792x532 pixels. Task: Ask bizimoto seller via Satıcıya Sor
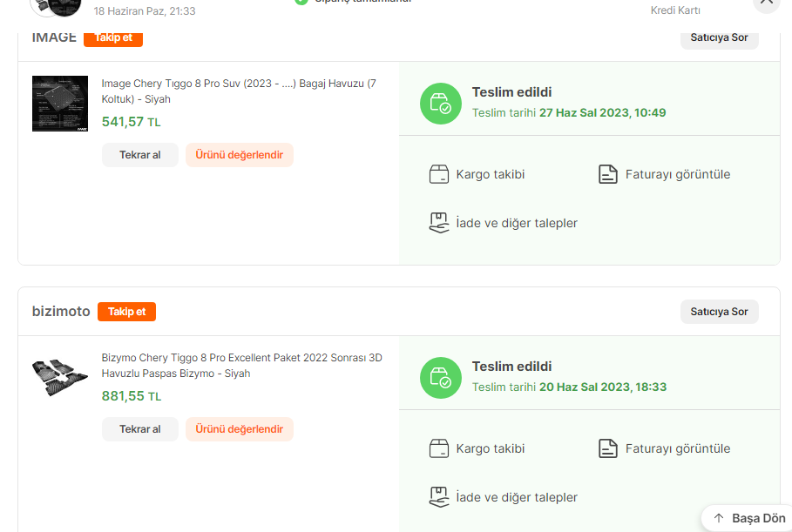point(719,312)
